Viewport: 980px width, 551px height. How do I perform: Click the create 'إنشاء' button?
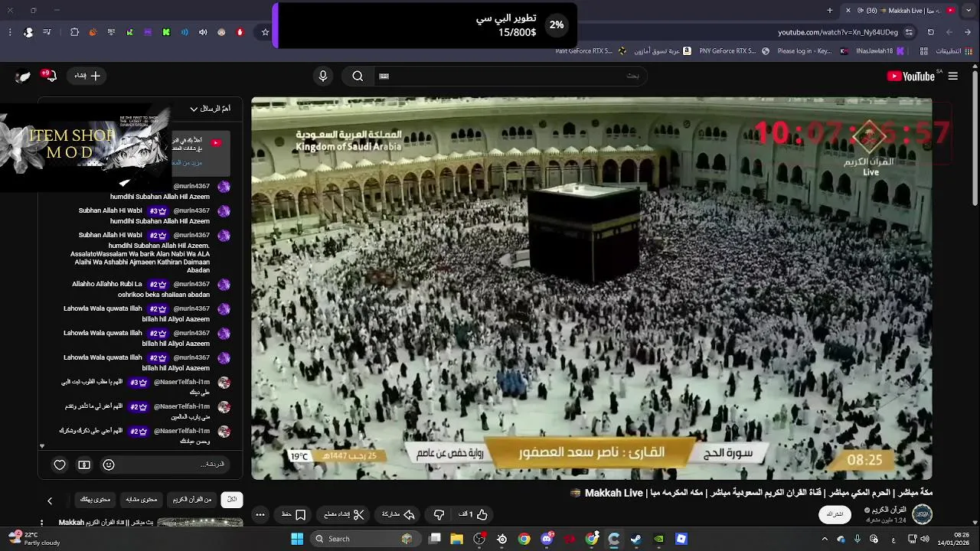[x=87, y=76]
